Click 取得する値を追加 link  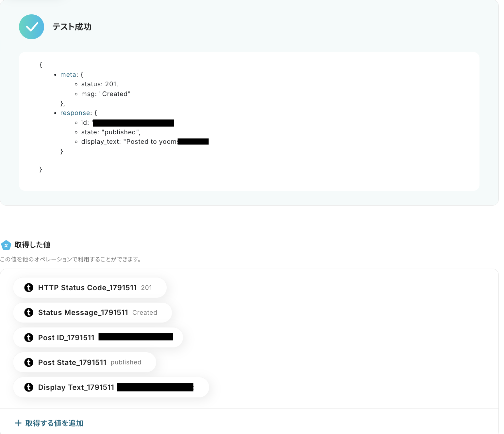click(54, 423)
